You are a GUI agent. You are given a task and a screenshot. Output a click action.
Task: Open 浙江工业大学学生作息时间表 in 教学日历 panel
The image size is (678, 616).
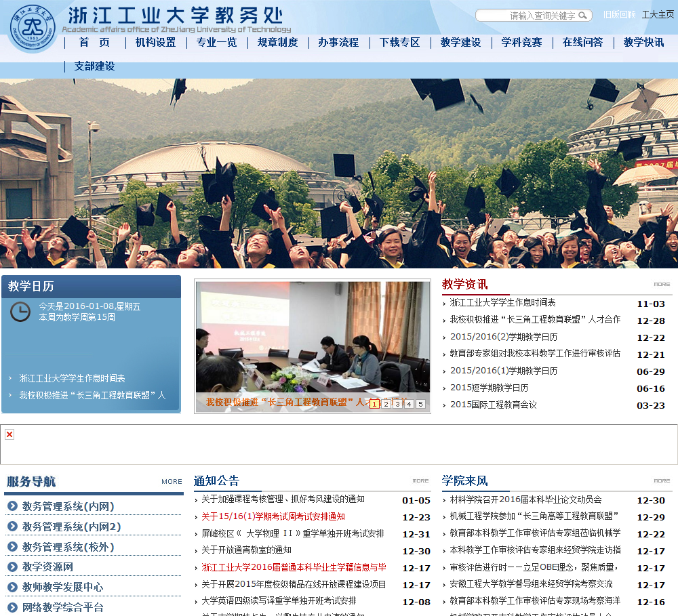click(x=73, y=378)
